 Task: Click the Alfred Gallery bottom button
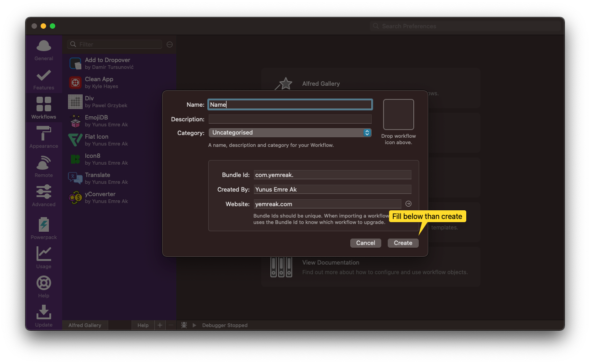85,325
